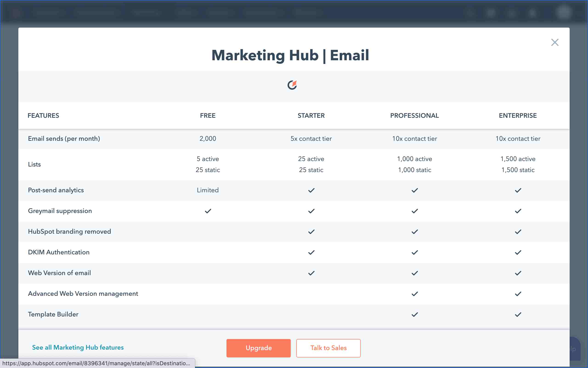Click the 1,000 active lists value
588x368 pixels.
point(415,159)
